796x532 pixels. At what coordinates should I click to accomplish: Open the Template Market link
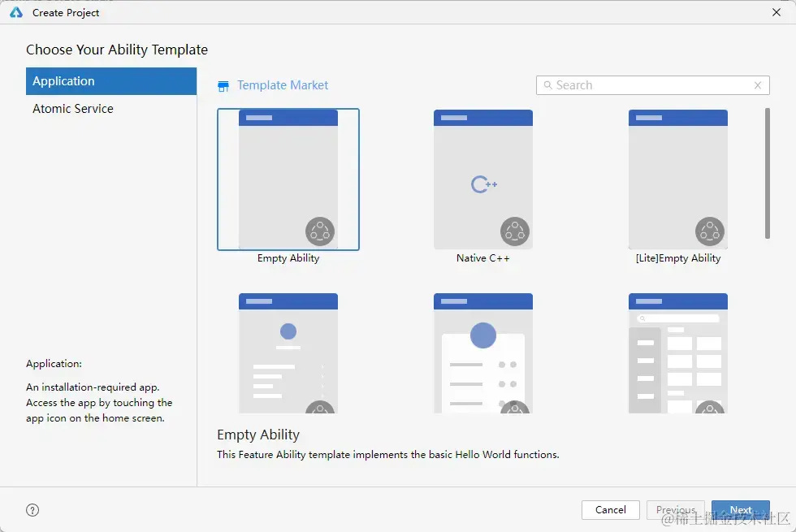click(x=283, y=85)
